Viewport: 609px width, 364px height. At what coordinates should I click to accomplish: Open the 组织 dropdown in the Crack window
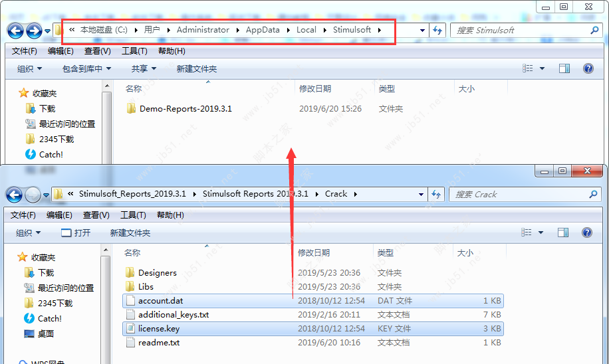(x=28, y=233)
